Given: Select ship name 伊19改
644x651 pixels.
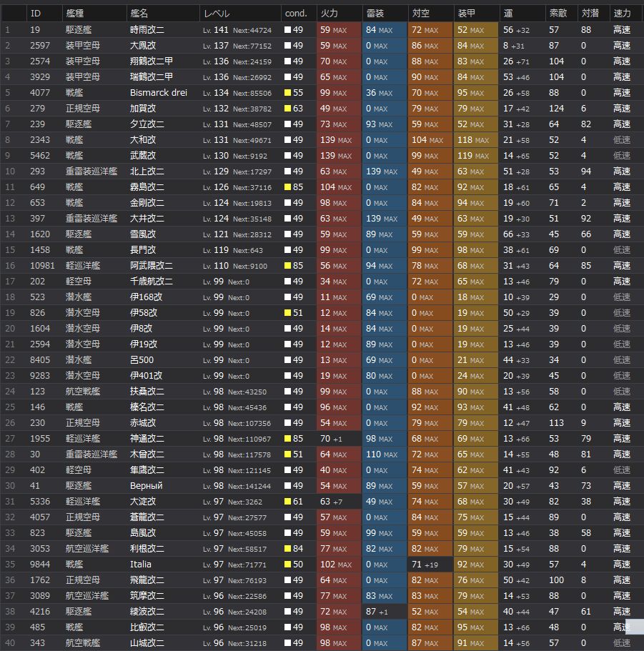Looking at the screenshot, I should tap(144, 344).
